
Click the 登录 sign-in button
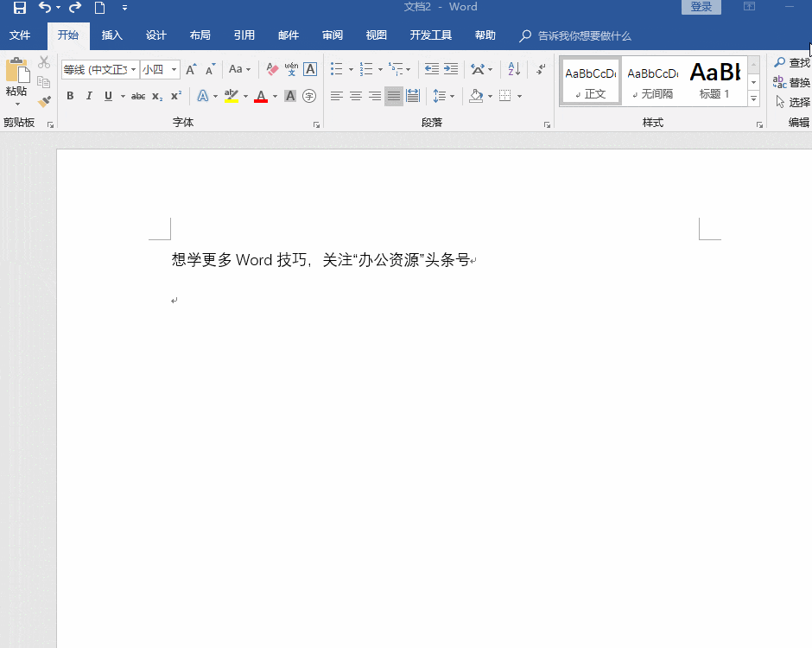click(701, 7)
